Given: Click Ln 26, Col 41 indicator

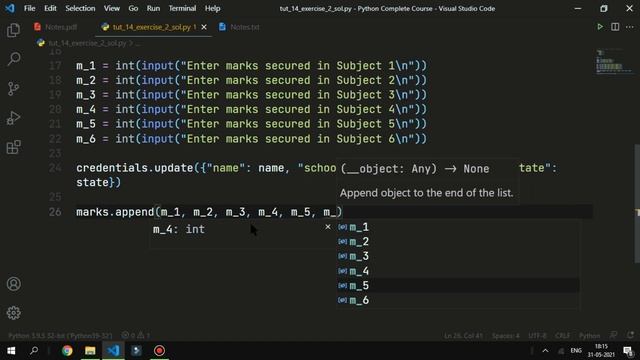Looking at the screenshot, I should 463,336.
